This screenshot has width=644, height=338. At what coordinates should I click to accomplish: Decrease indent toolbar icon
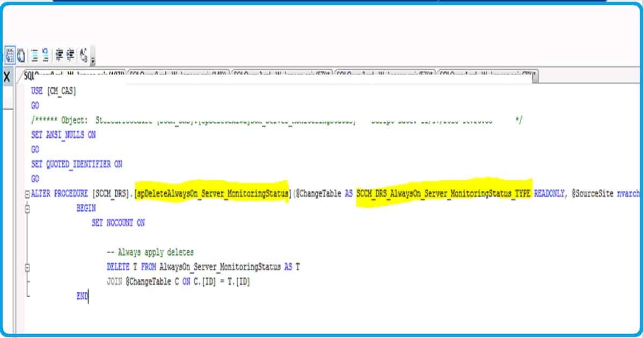pyautogui.click(x=59, y=54)
